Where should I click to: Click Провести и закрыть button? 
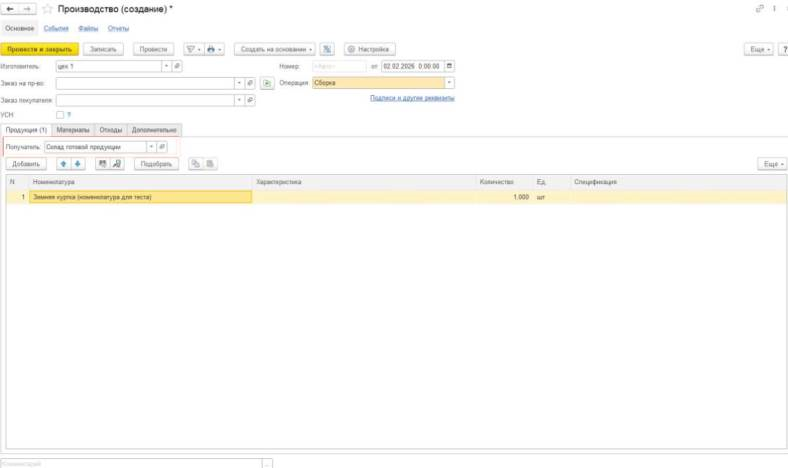click(39, 49)
